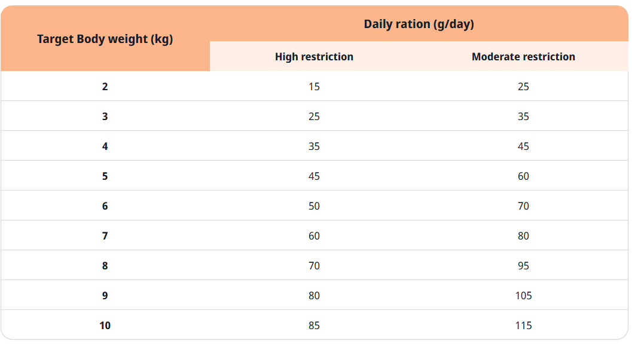Select the 6 kg body weight cell
Image resolution: width=644 pixels, height=350 pixels.
click(x=105, y=206)
